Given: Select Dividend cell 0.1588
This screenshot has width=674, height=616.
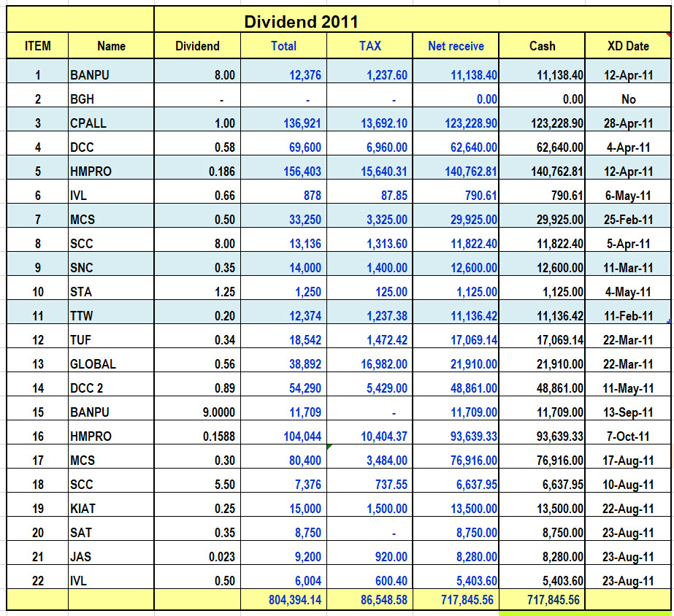Looking at the screenshot, I should (197, 432).
